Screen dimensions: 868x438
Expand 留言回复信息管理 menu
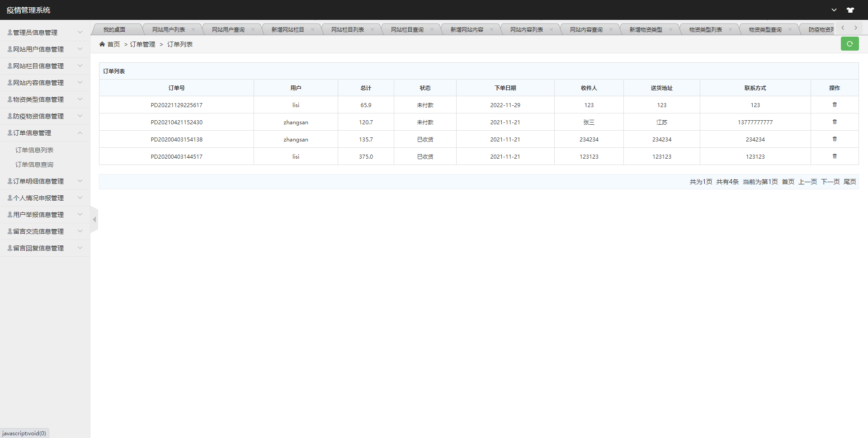click(45, 248)
